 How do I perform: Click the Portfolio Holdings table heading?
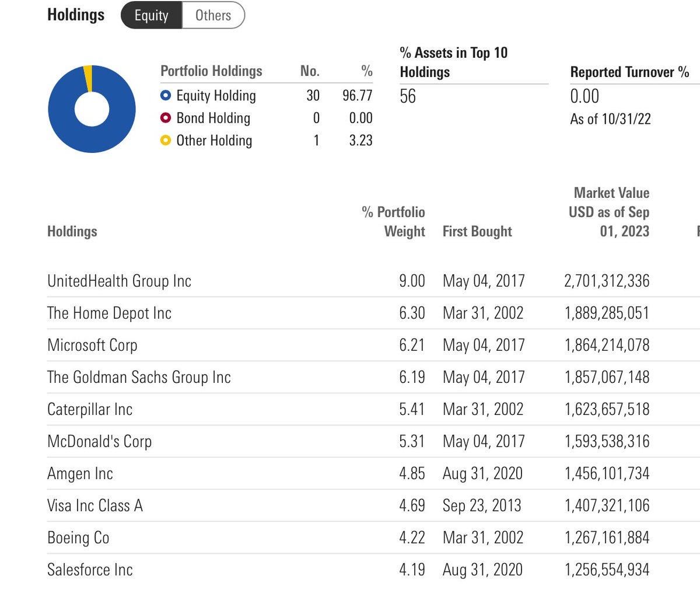pyautogui.click(x=211, y=71)
